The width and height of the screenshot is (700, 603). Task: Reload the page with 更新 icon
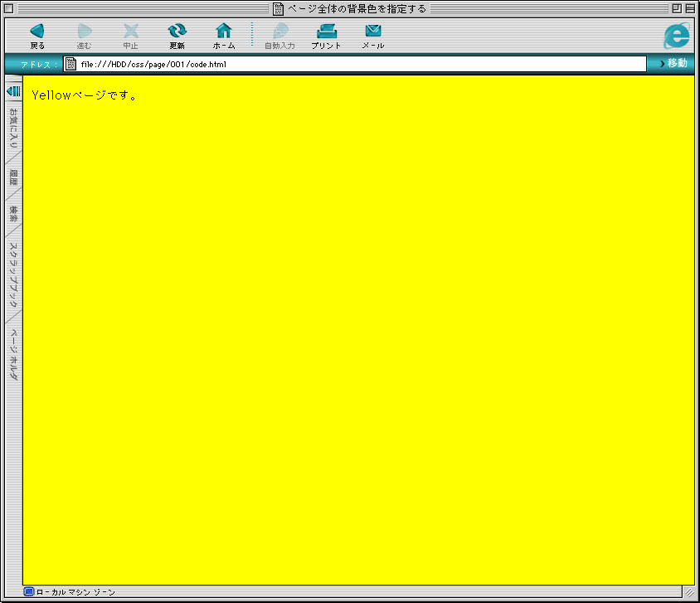pos(177,32)
